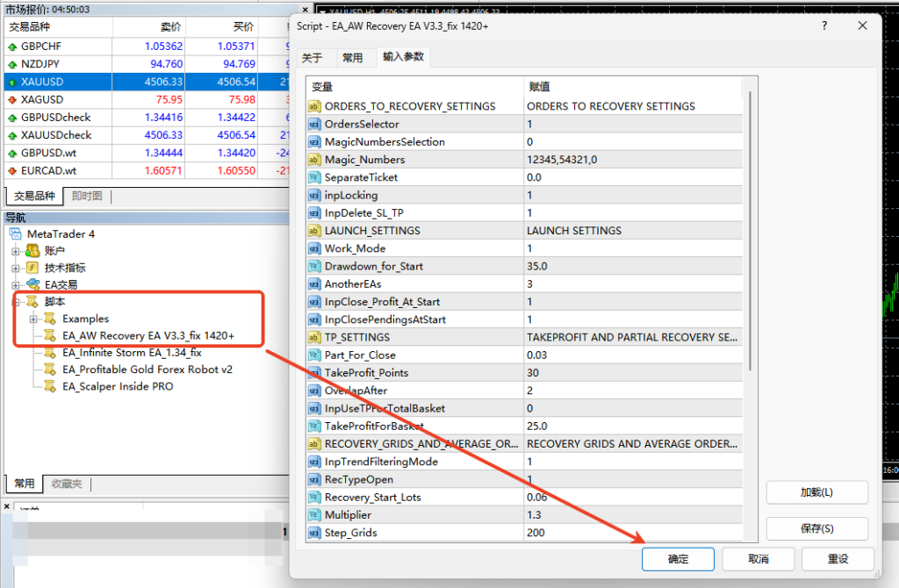Collapse the 脚本 node in navigator

pyautogui.click(x=16, y=302)
